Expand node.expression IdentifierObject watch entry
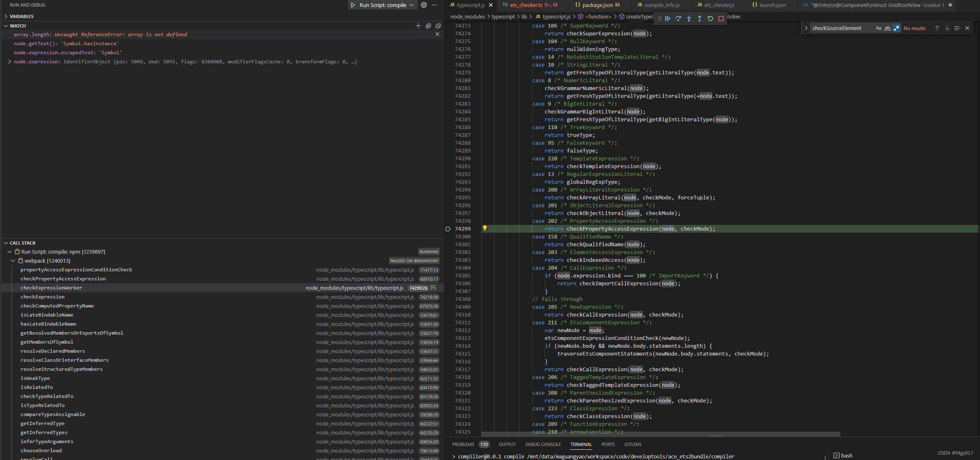 click(9, 62)
